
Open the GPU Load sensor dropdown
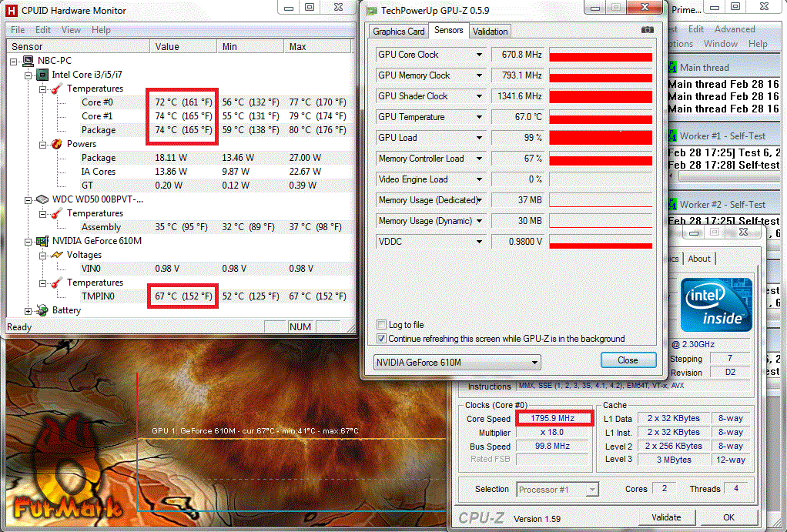tap(479, 138)
